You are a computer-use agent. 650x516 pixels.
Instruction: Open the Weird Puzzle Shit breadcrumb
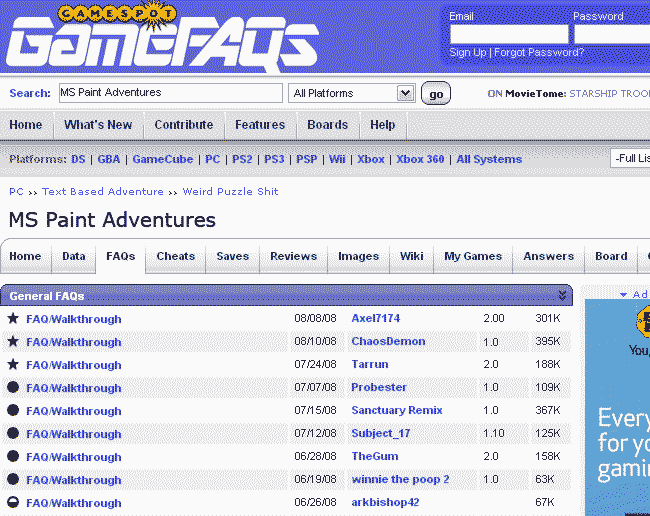(230, 192)
